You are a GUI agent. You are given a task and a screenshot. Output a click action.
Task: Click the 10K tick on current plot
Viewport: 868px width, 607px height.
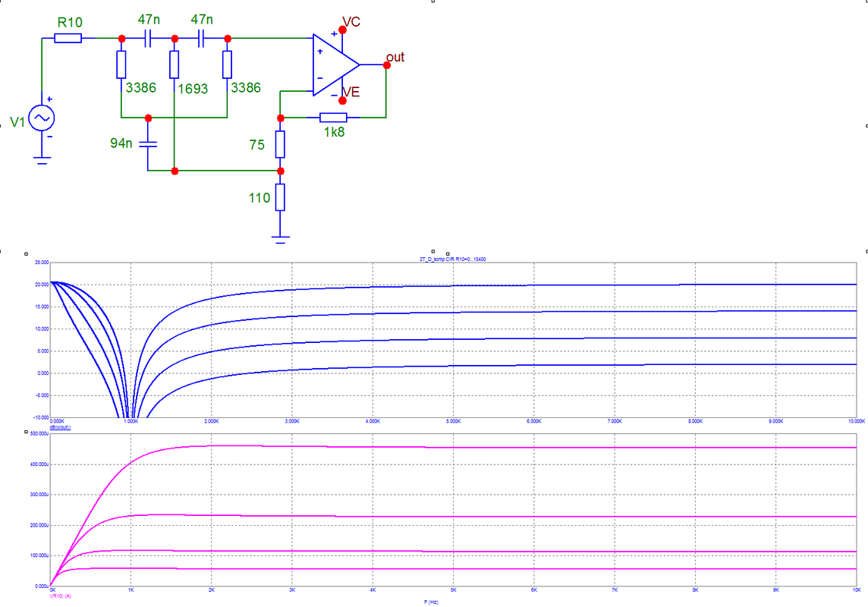(857, 590)
